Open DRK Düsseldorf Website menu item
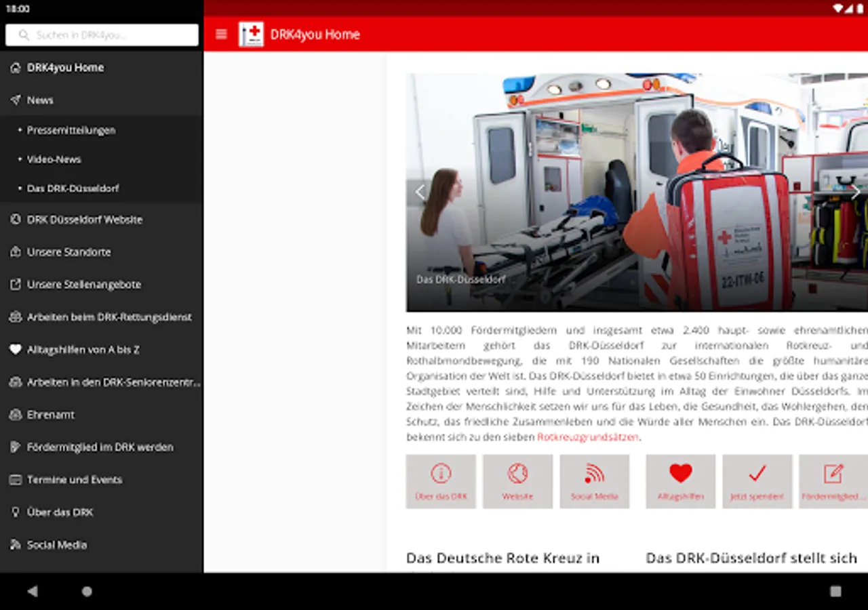This screenshot has width=868, height=610. [x=102, y=220]
